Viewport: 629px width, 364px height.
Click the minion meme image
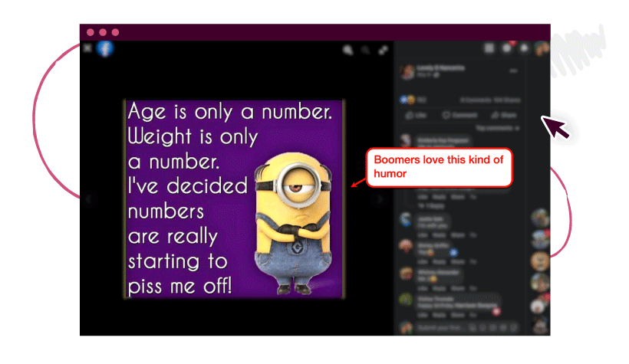pyautogui.click(x=234, y=198)
